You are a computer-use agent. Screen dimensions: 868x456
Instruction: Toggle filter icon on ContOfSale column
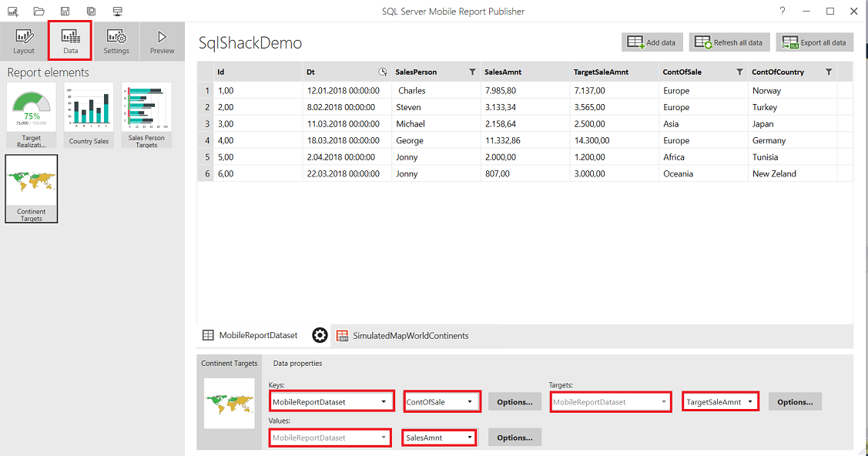click(x=739, y=72)
